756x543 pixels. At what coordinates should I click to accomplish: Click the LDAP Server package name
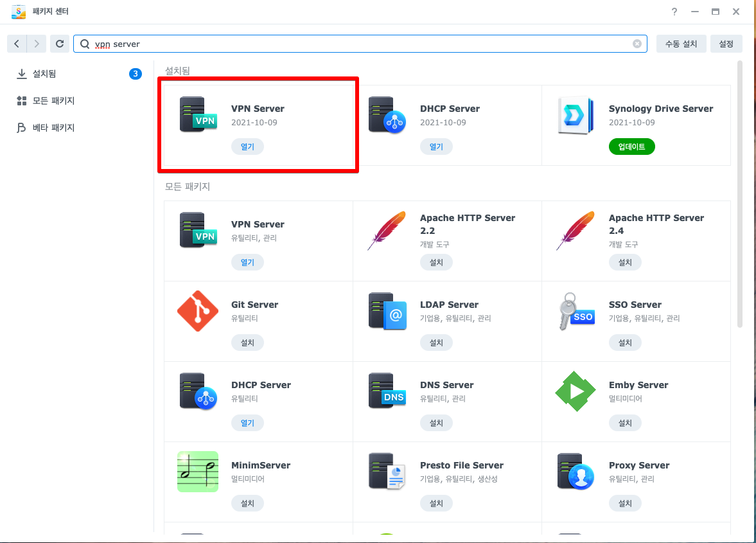[449, 305]
